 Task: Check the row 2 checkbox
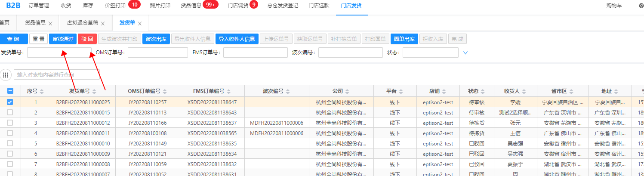[x=10, y=112]
